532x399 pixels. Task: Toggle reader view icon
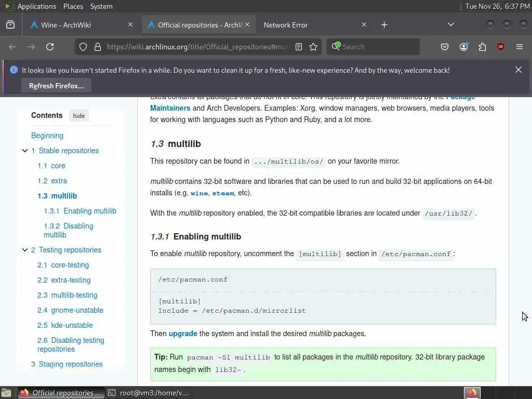coord(299,47)
